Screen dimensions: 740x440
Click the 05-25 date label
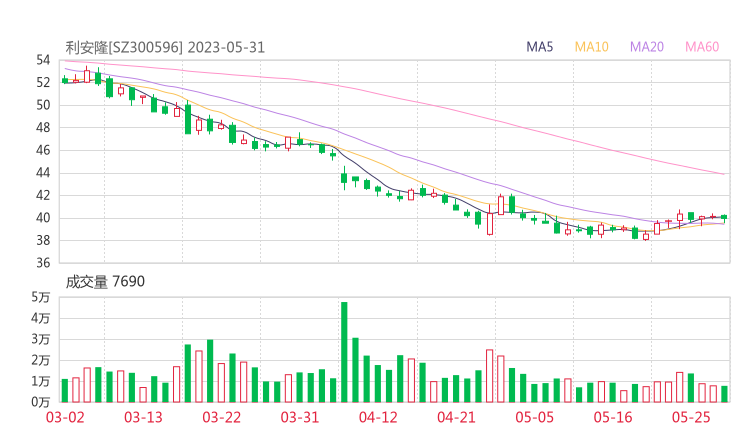tap(691, 417)
